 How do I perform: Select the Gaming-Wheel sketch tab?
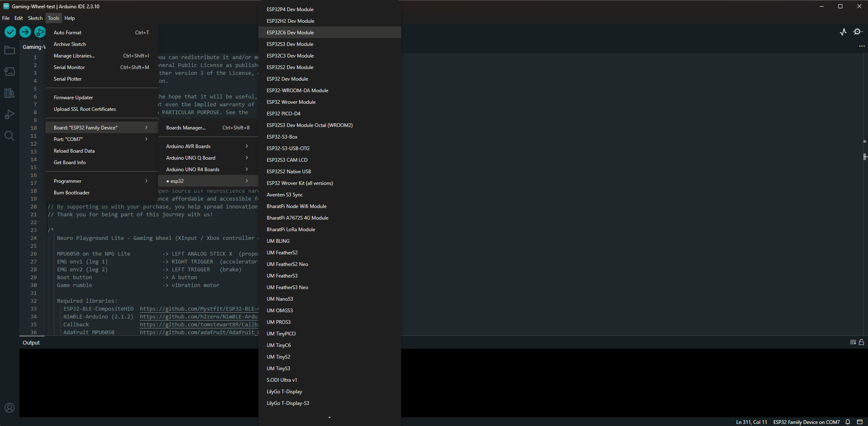pos(33,47)
